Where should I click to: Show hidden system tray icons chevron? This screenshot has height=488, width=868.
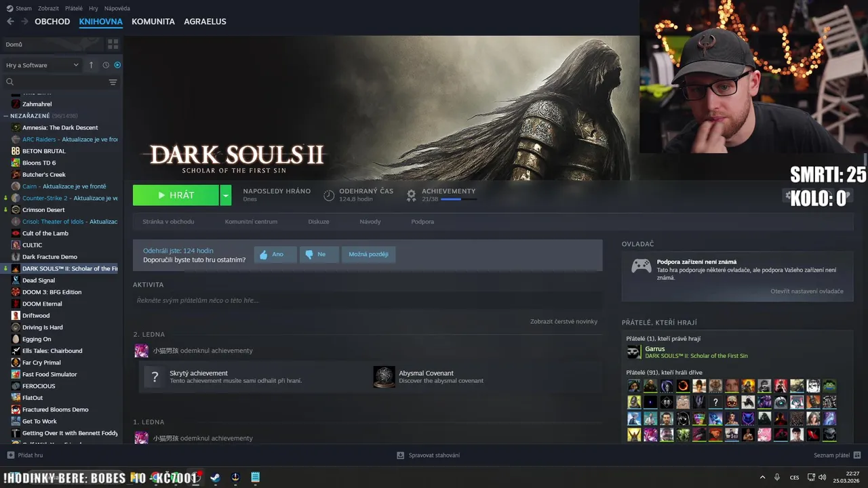(762, 477)
